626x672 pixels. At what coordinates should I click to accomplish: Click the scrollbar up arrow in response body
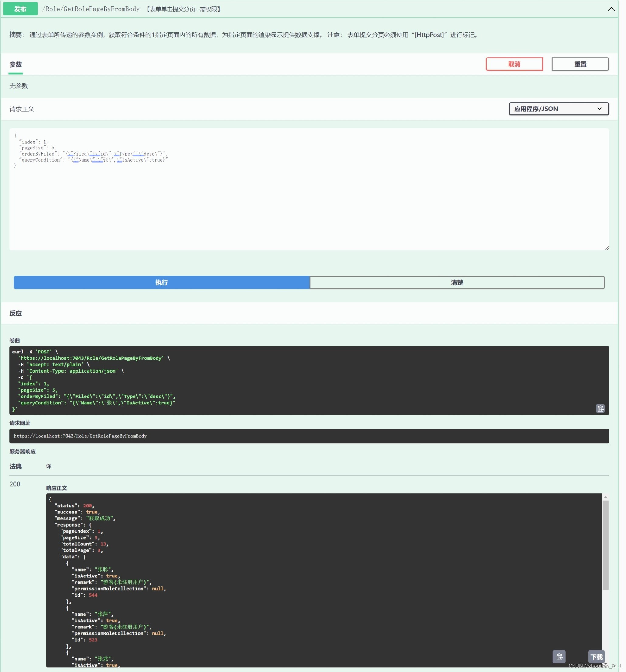pos(605,497)
